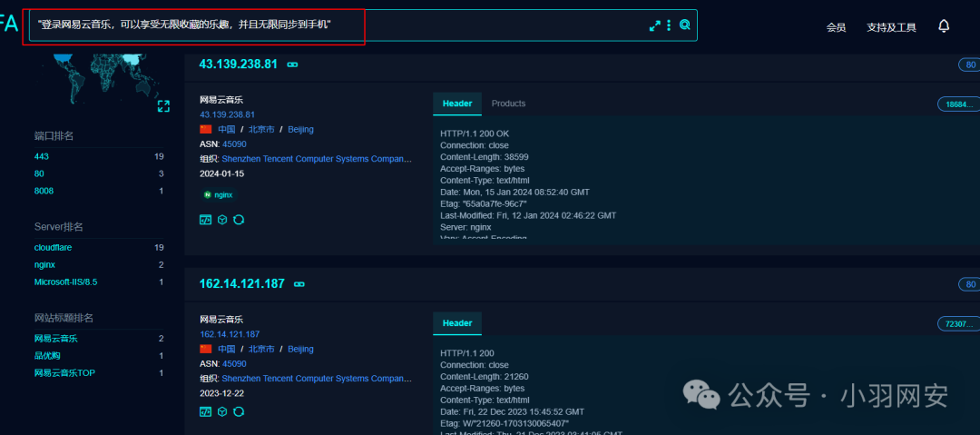Click the link icon beside 43.139.238.81 heading
The width and height of the screenshot is (980, 435).
(292, 64)
